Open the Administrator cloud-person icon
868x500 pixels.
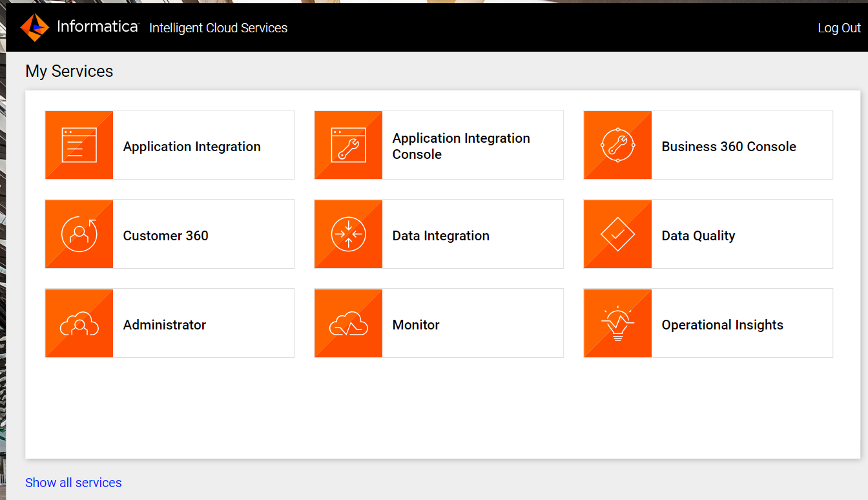pos(79,323)
